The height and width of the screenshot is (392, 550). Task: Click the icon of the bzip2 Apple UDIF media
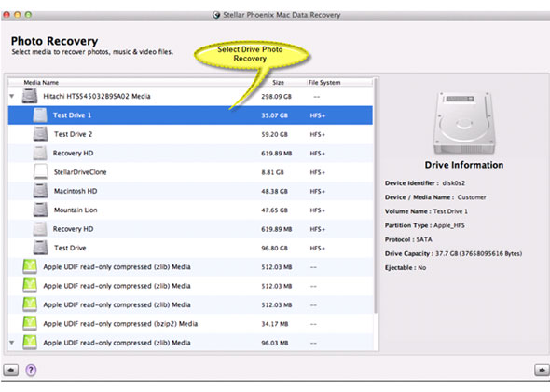[x=30, y=323]
